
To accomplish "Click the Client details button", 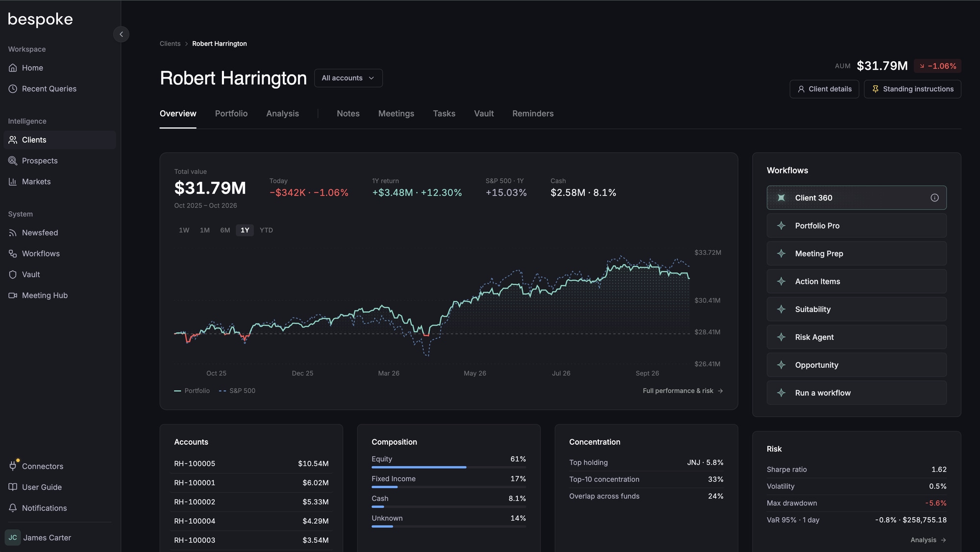I will tap(824, 89).
